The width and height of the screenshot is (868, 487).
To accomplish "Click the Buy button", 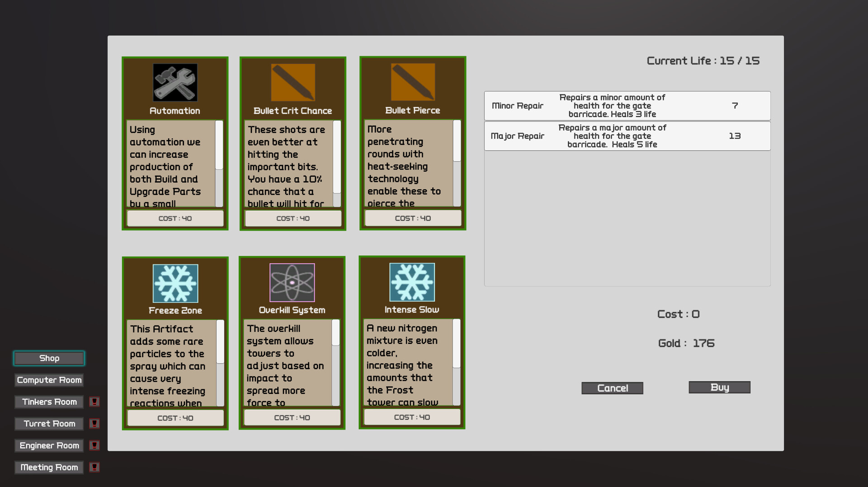I will pos(719,387).
